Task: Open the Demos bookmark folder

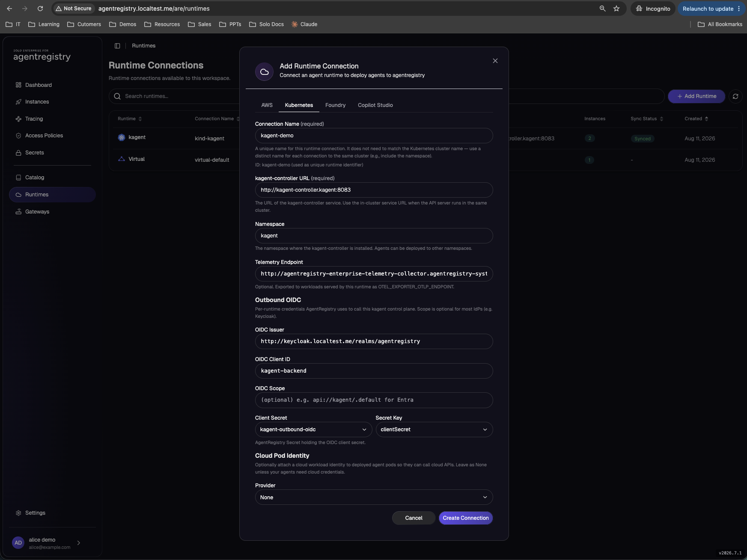Action: (x=122, y=24)
